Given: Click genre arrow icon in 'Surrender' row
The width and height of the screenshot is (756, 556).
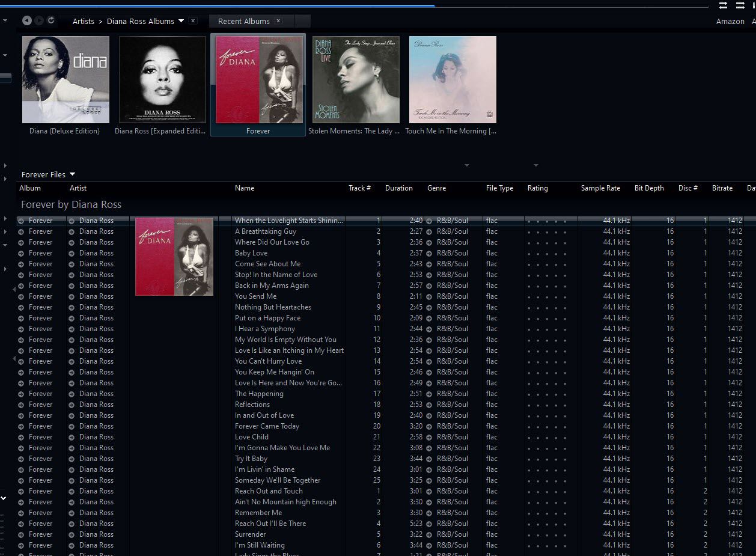Looking at the screenshot, I should pos(429,534).
